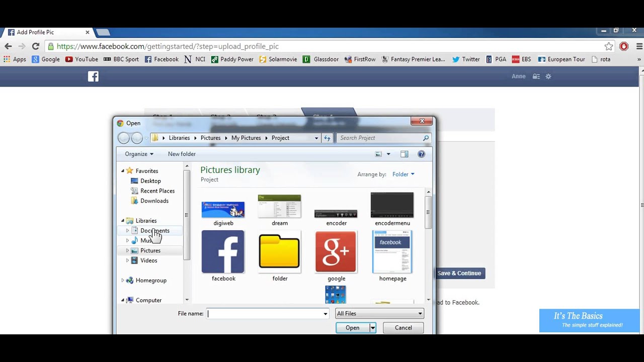Close the Add Profile Pic tab
644x362 pixels.
[87, 32]
